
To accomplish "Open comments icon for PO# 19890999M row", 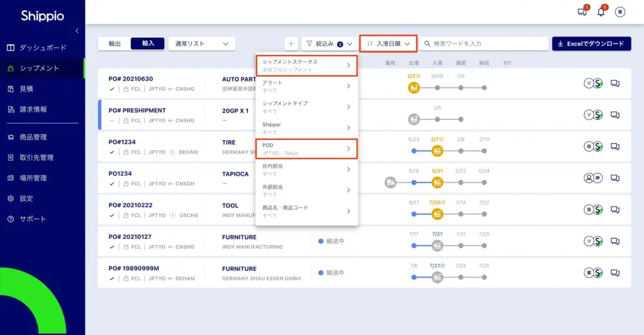I will (x=615, y=273).
